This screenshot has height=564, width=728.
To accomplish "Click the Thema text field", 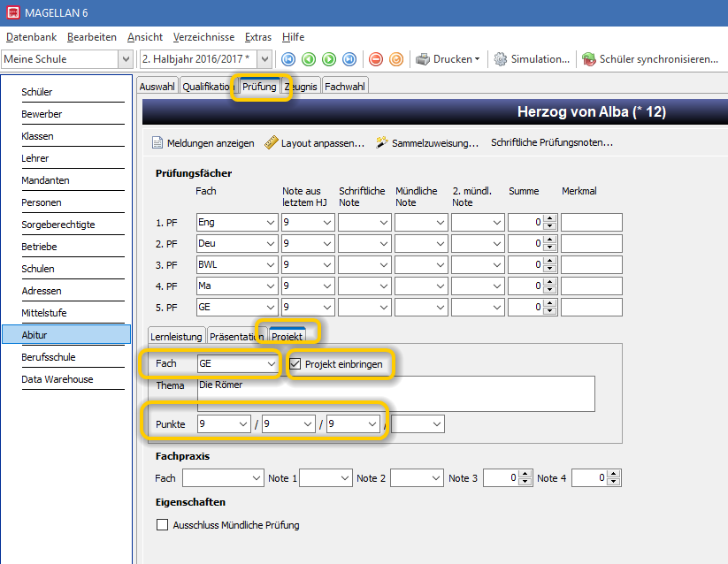I will point(396,393).
